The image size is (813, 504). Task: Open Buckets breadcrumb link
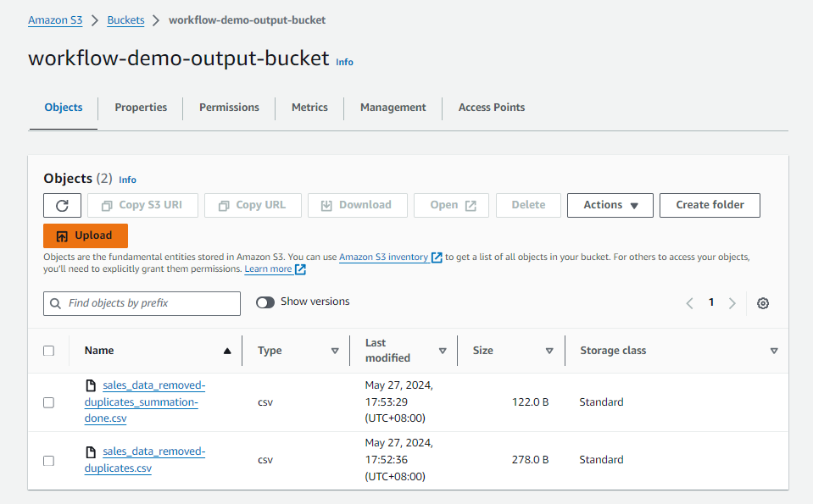pyautogui.click(x=125, y=20)
